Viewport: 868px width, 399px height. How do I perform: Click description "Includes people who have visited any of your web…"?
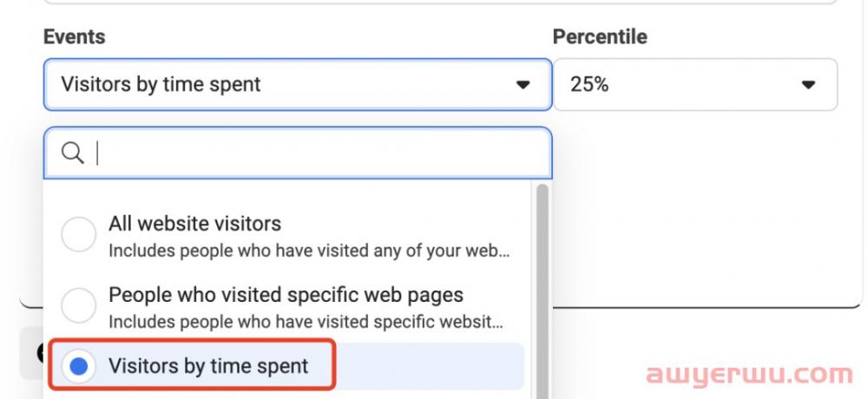coord(309,252)
